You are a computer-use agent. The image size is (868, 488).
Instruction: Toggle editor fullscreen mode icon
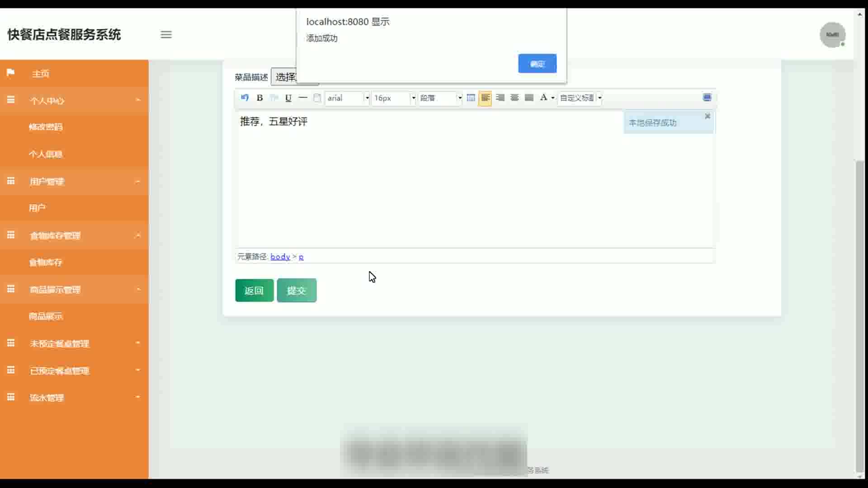(x=707, y=98)
